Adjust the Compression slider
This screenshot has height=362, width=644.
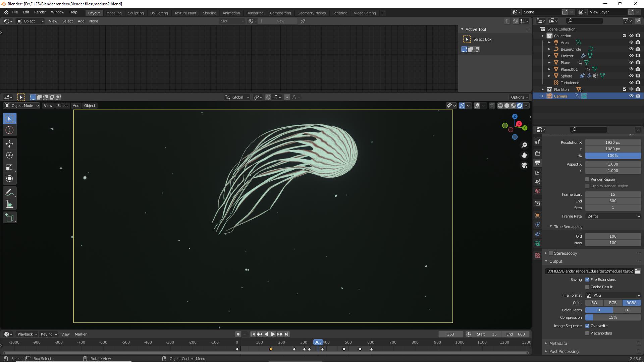(613, 317)
